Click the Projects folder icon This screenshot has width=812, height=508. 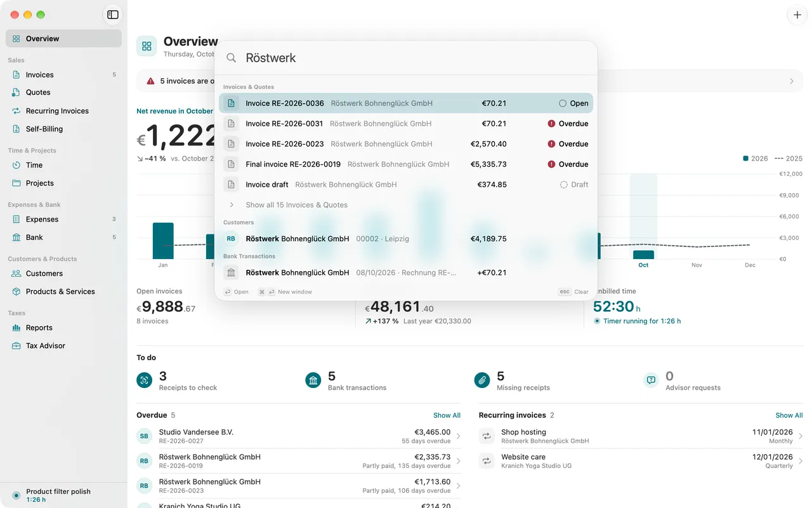tap(16, 183)
